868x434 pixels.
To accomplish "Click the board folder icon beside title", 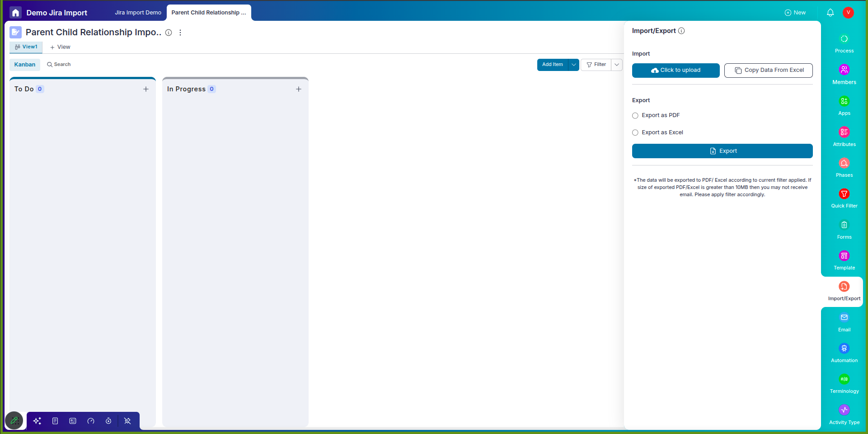I will tap(15, 33).
